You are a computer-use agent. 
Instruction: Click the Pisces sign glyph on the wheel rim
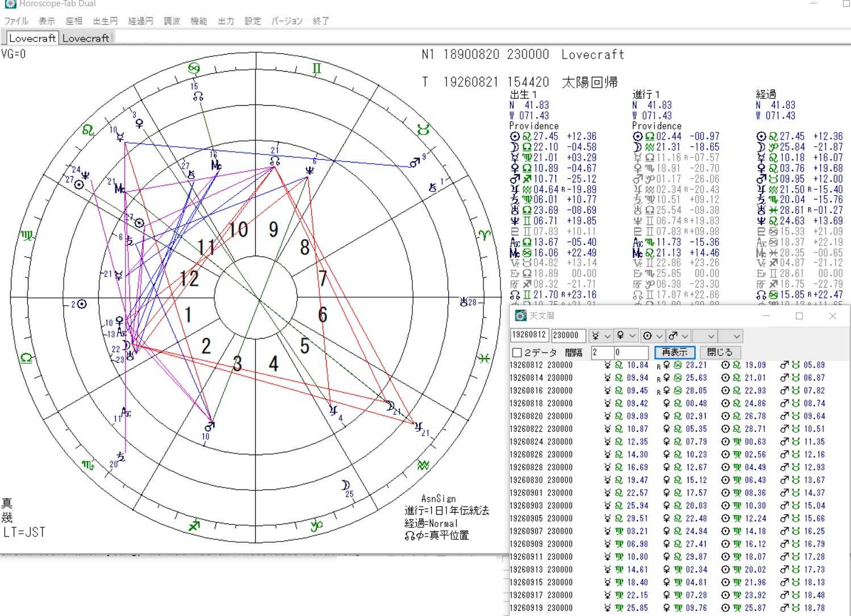pos(483,358)
